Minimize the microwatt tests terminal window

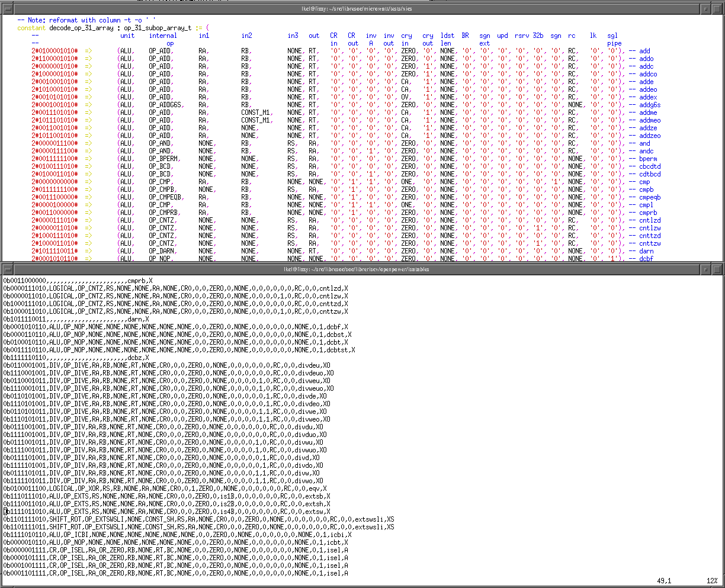(704, 9)
